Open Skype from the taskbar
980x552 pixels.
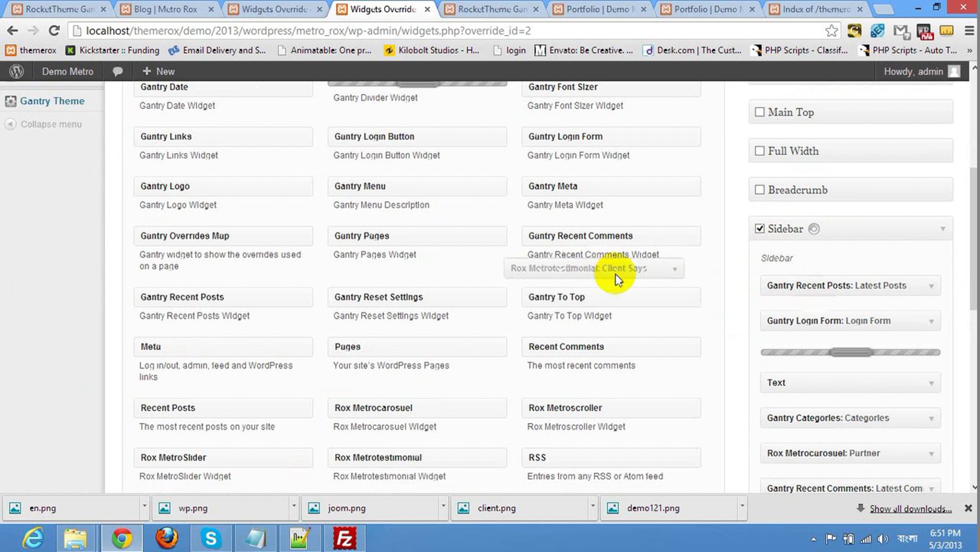point(211,538)
